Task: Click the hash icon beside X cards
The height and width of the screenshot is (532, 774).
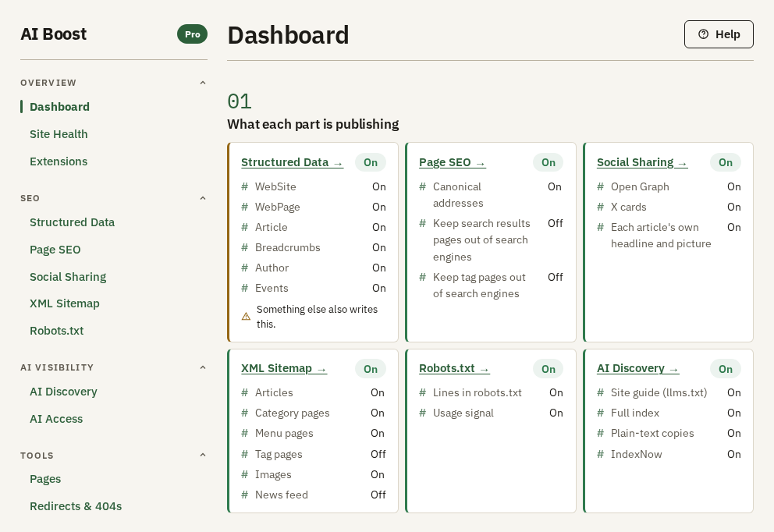Action: click(x=600, y=207)
